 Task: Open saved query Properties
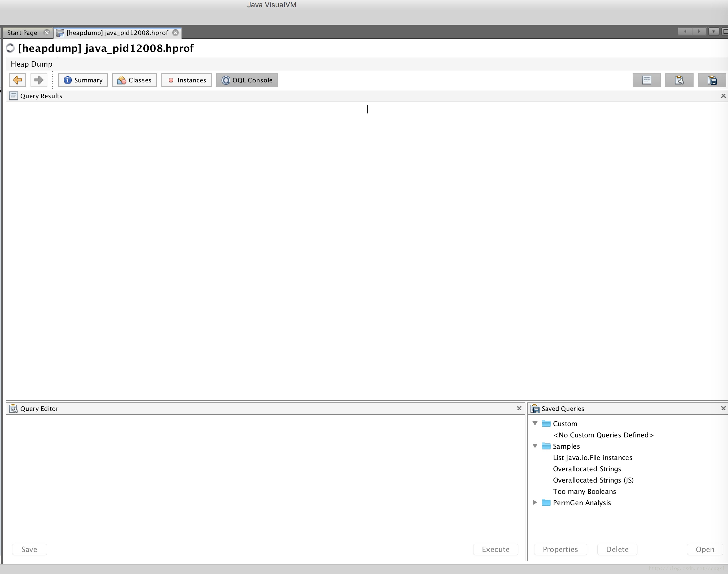point(560,549)
